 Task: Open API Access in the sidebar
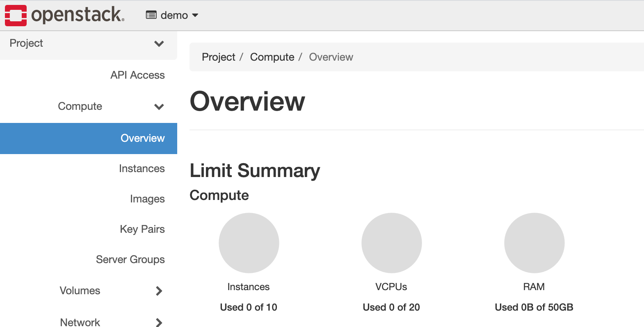pos(137,75)
